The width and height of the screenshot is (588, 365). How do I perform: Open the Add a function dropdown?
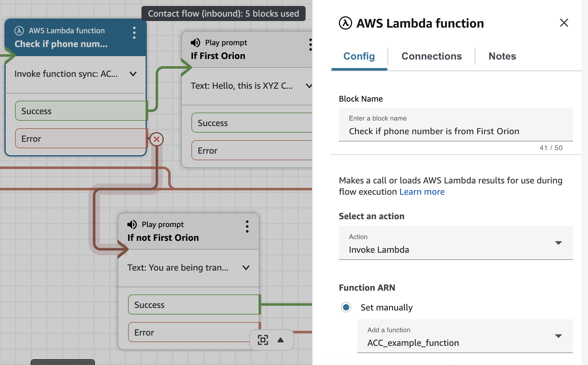point(465,336)
